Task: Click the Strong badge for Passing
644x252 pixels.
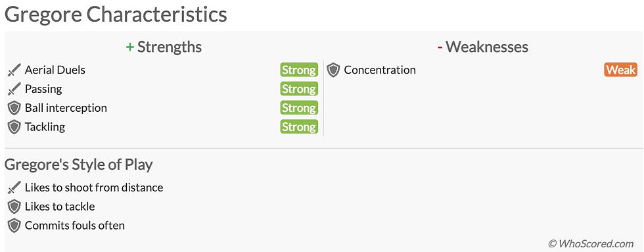Action: pos(299,89)
